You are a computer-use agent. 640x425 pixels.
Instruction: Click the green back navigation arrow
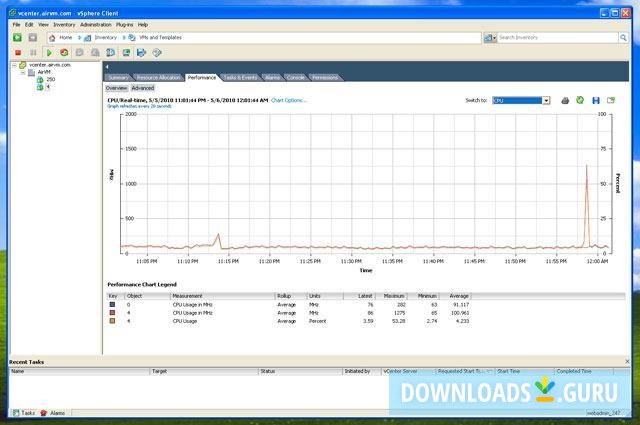click(x=17, y=38)
